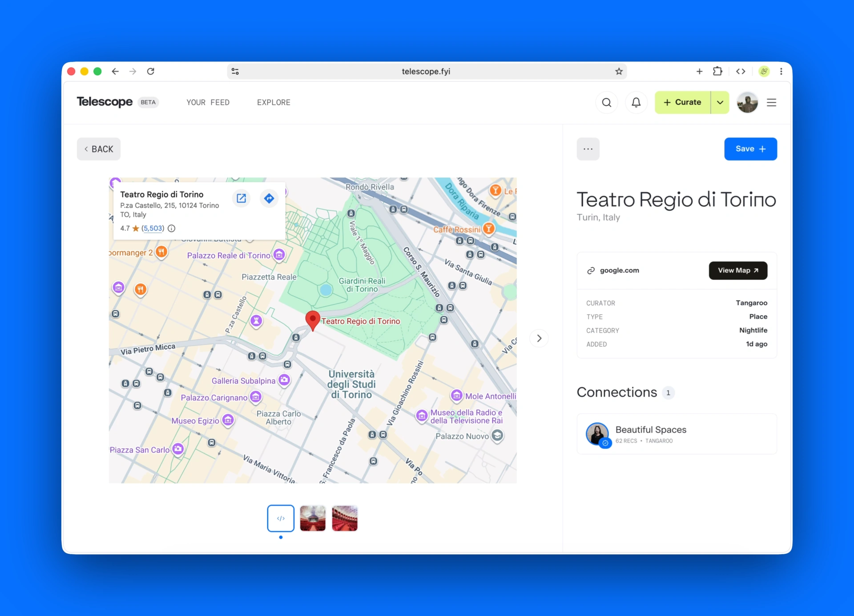Expand the Curate dropdown arrow
The width and height of the screenshot is (854, 616).
[x=720, y=103]
